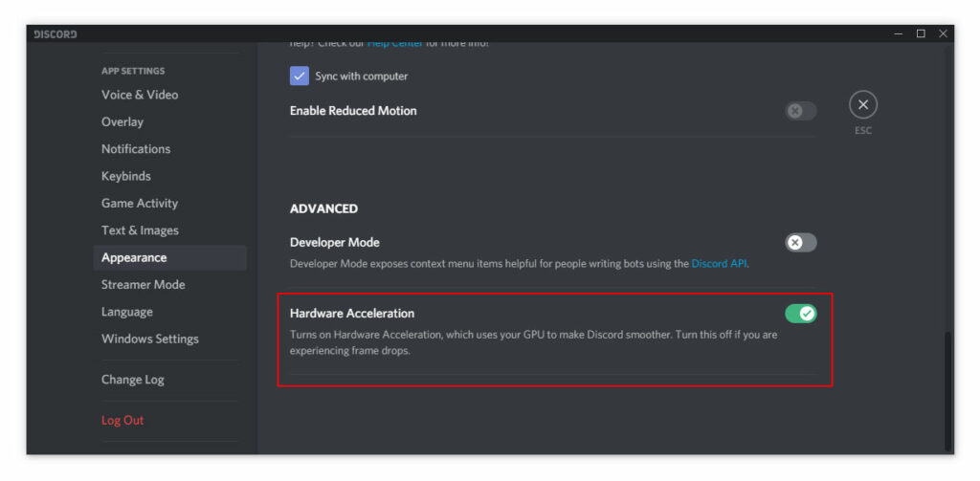Click the APP SETTINGS sidebar header
Image resolution: width=980 pixels, height=481 pixels.
coord(133,71)
